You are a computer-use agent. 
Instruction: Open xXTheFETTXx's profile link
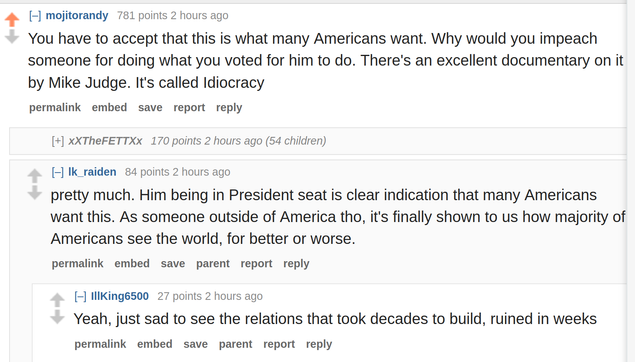105,141
